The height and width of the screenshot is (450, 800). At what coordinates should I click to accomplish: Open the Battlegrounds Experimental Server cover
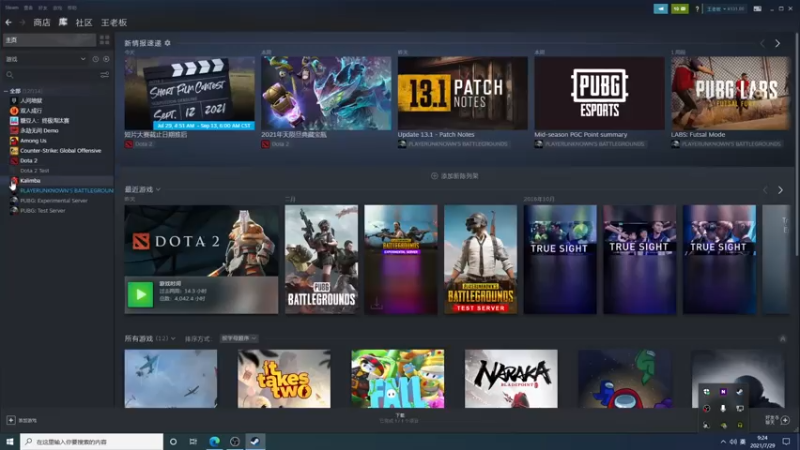click(401, 259)
